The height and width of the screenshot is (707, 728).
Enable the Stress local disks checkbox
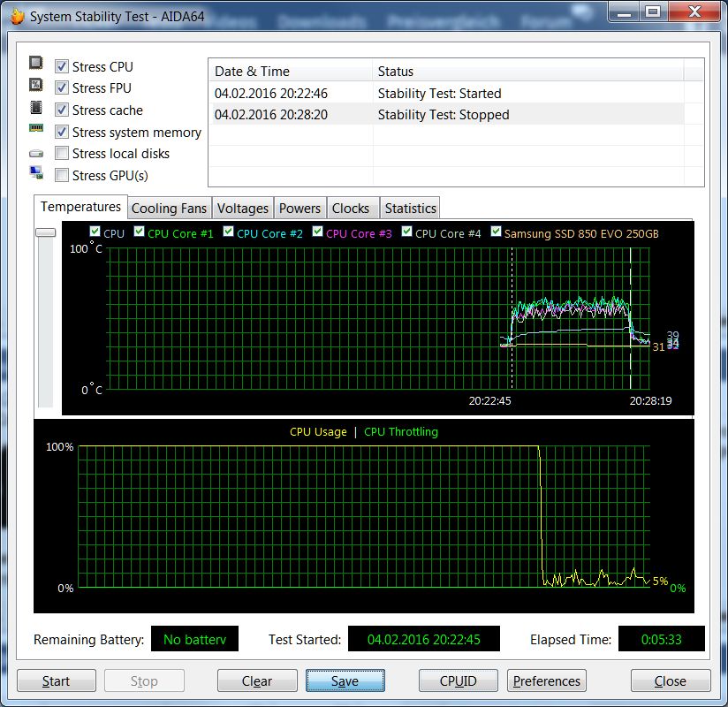(61, 153)
